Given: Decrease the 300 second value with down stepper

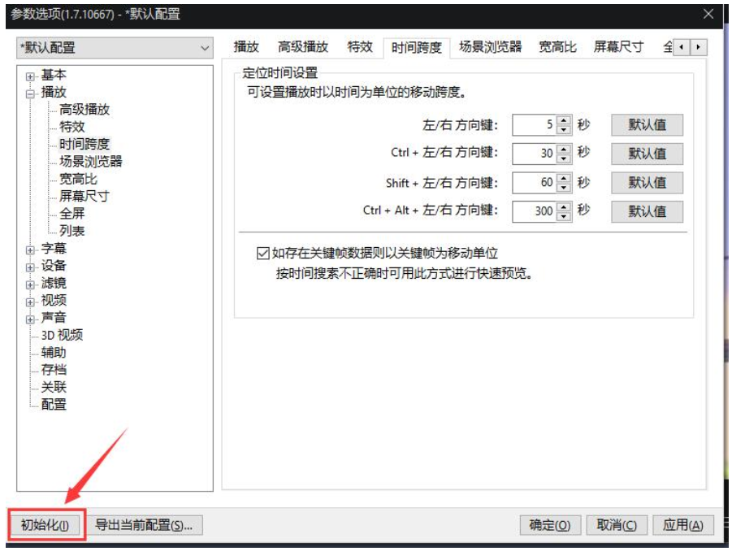Looking at the screenshot, I should (x=563, y=215).
